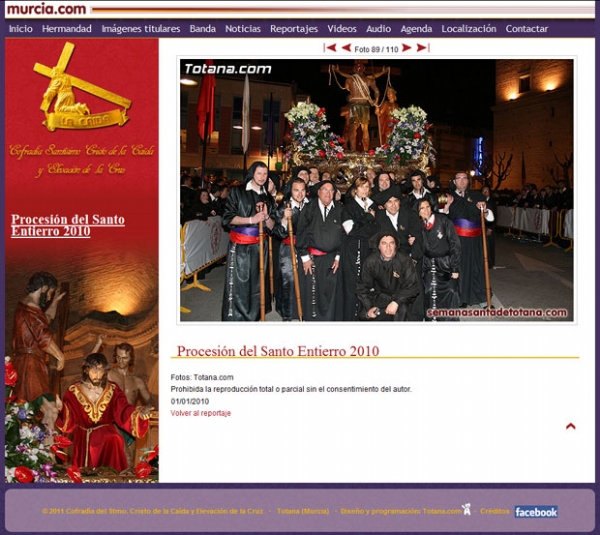Click Totana (Murcia) in footer
Image resolution: width=600 pixels, height=535 pixels.
[303, 511]
